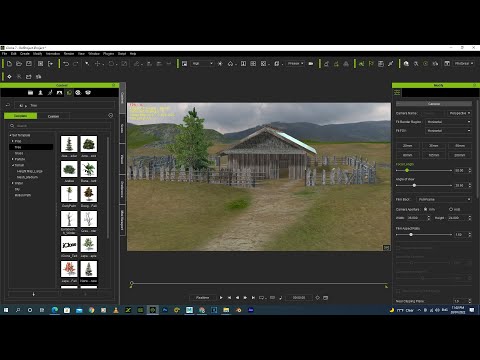Click the Play button on playback bar
Screen dimensions: 480x360
click(221, 298)
